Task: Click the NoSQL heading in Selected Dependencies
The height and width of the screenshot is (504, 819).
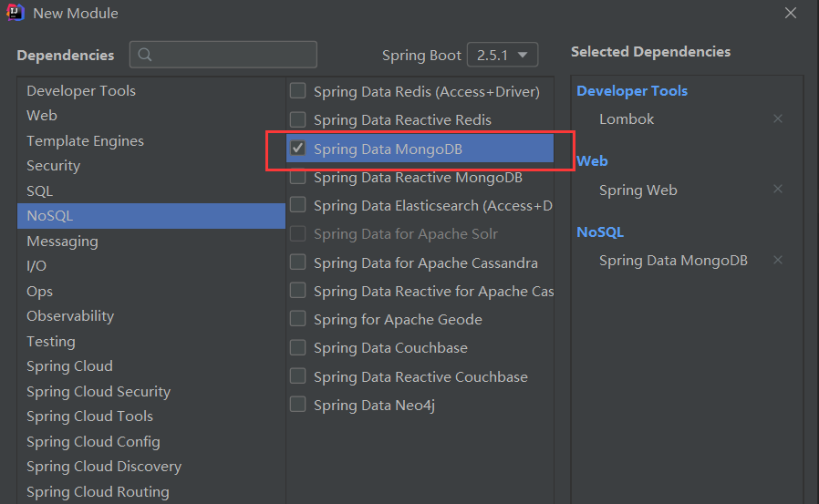Action: 600,231
